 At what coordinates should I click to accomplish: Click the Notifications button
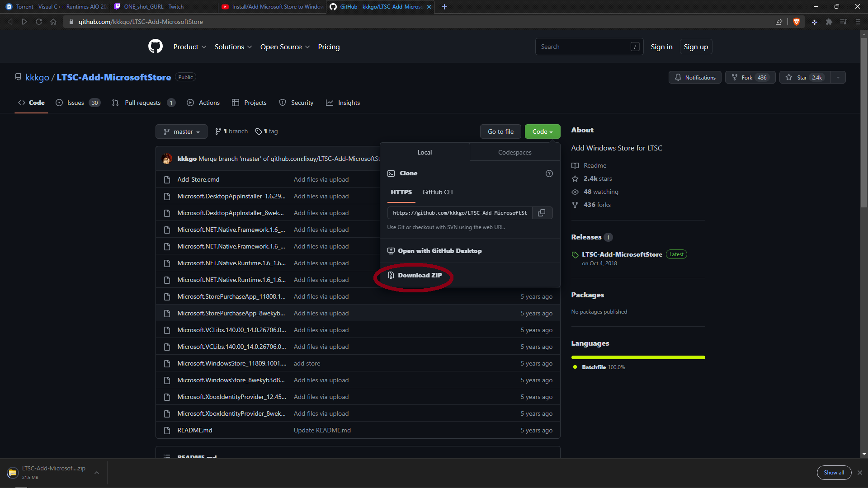(x=695, y=78)
